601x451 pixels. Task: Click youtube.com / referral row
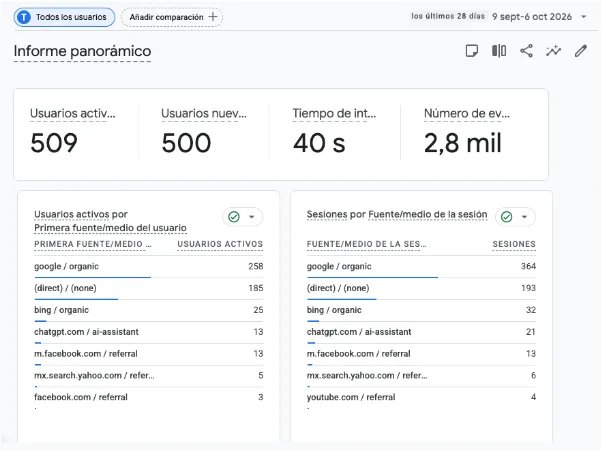(421, 397)
